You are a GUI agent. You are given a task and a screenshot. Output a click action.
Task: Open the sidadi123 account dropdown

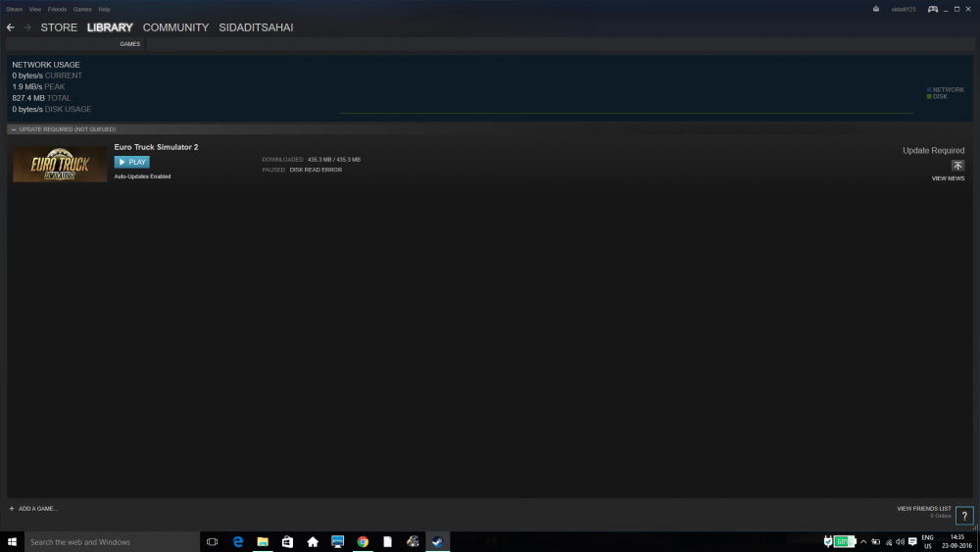[x=903, y=9]
